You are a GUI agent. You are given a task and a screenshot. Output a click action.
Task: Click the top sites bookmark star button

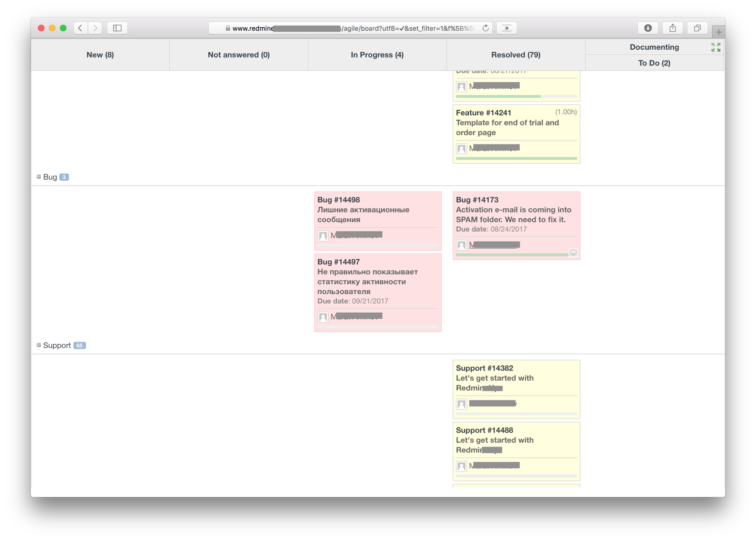[x=506, y=28]
